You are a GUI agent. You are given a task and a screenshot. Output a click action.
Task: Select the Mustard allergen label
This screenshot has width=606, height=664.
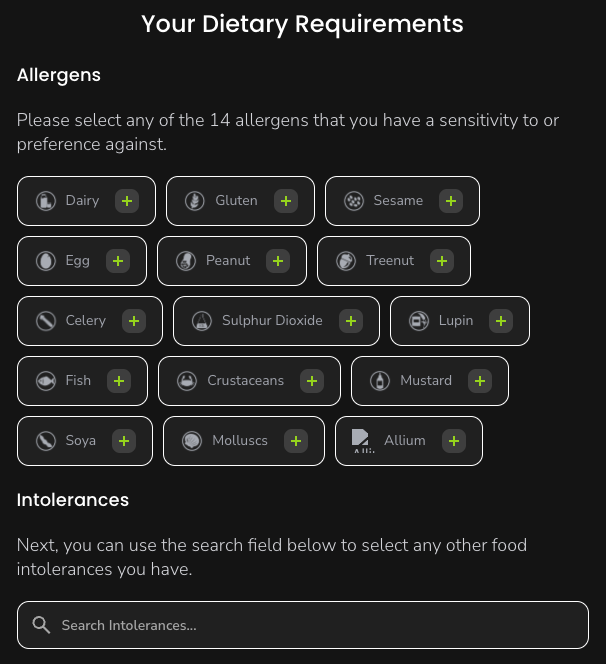(x=426, y=381)
